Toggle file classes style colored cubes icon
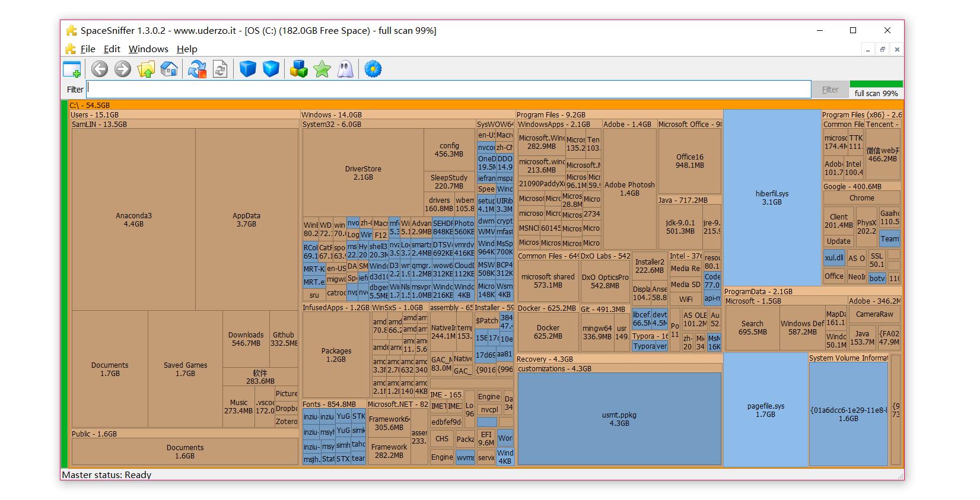This screenshot has height=500, width=980. pyautogui.click(x=298, y=69)
